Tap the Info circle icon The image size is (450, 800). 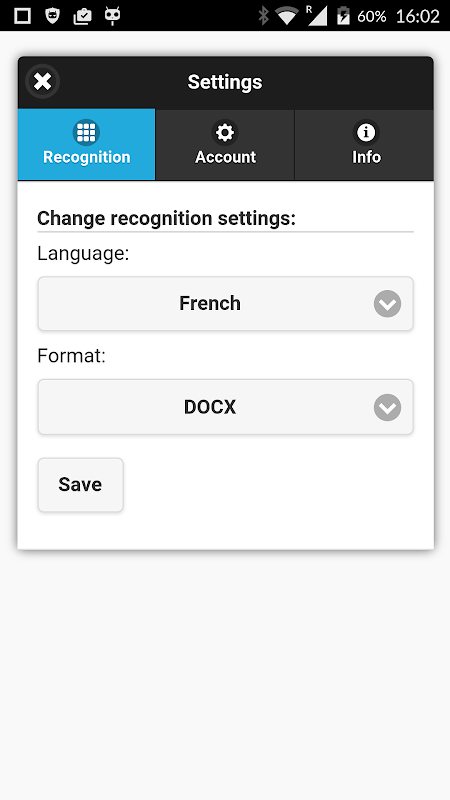coord(366,133)
